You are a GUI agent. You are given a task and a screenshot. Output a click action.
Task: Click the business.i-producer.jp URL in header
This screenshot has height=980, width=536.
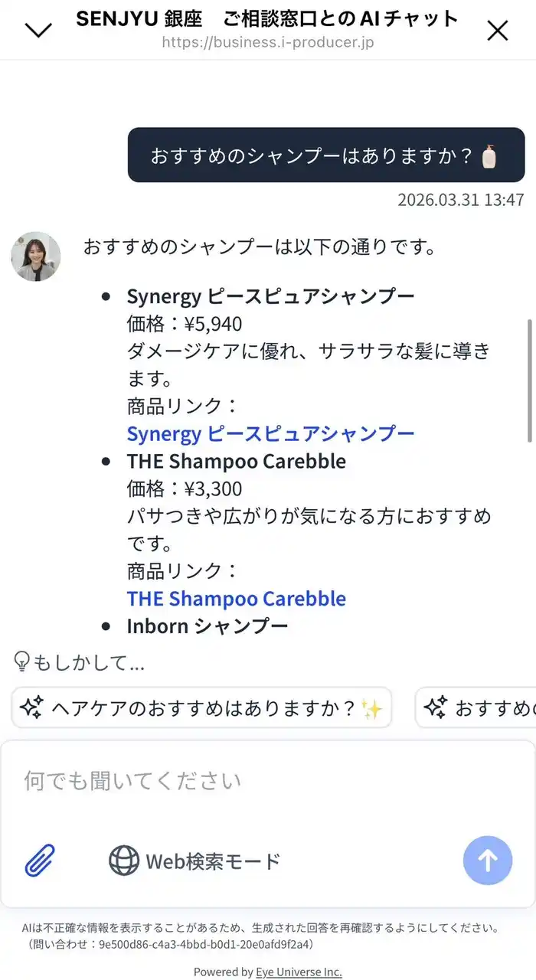point(267,42)
